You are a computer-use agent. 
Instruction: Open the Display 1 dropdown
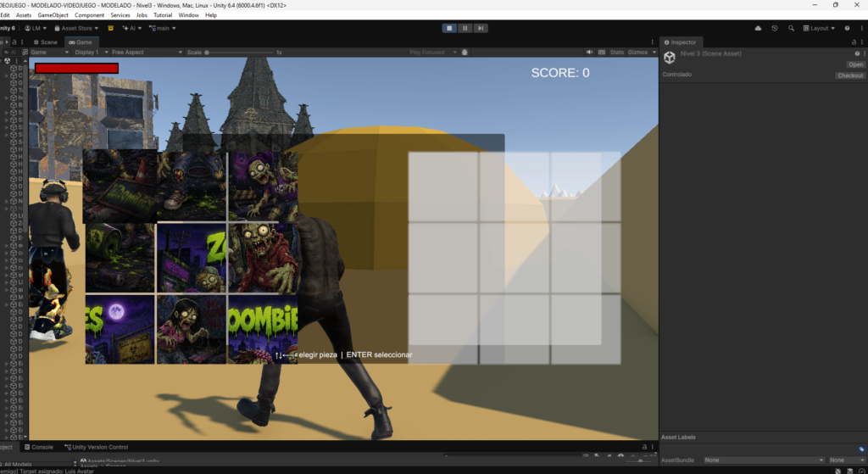[x=92, y=52]
